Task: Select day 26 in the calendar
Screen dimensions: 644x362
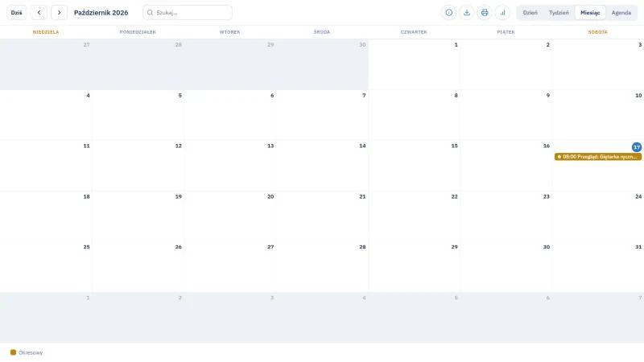Action: click(x=138, y=267)
